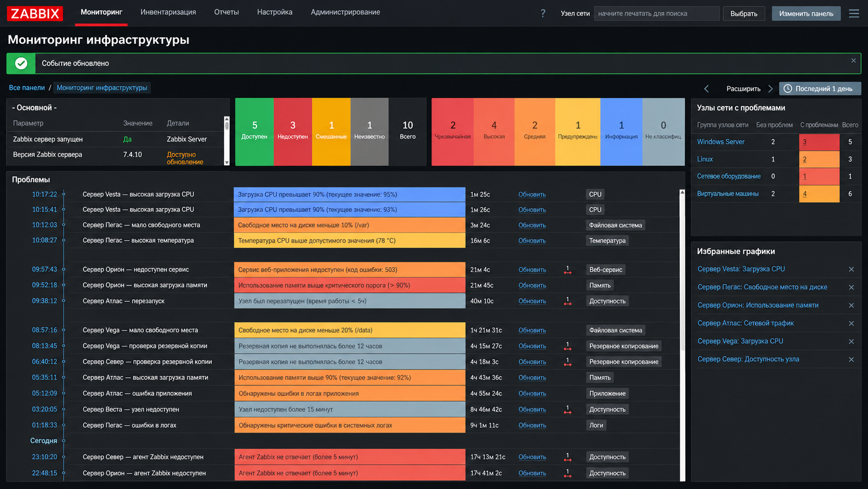Open the help question mark icon
Image resolution: width=868 pixels, height=489 pixels.
pos(543,14)
